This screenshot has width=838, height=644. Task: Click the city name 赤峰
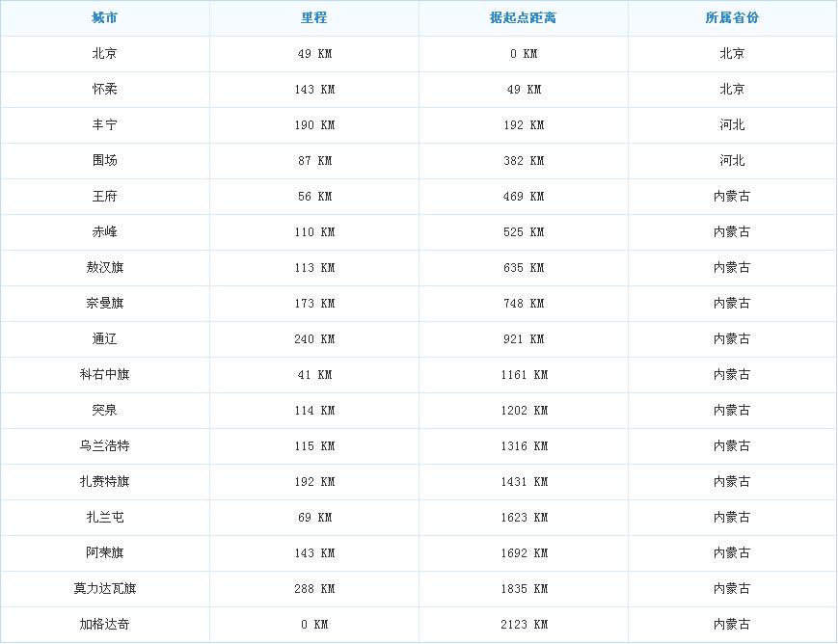(104, 232)
